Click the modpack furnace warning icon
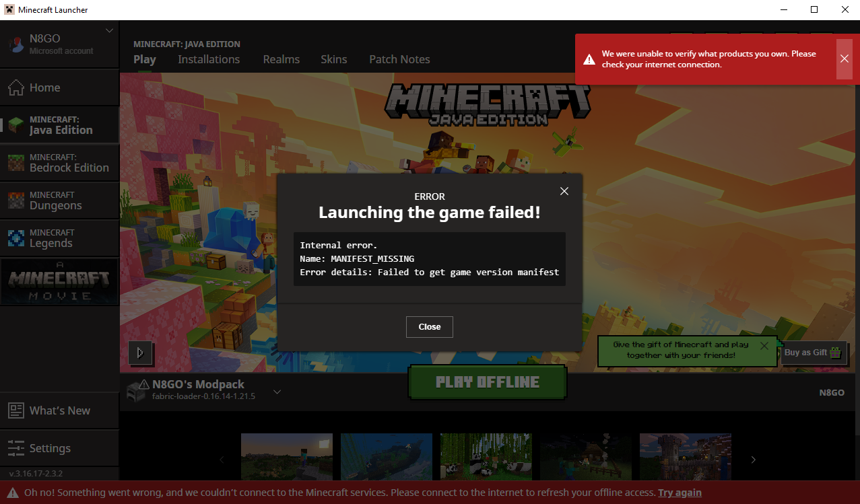This screenshot has width=860, height=504. [137, 391]
